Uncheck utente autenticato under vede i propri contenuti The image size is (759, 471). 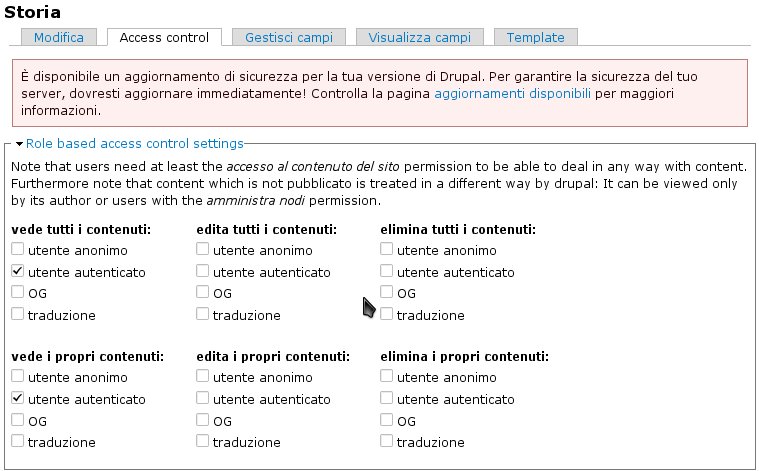(18, 399)
